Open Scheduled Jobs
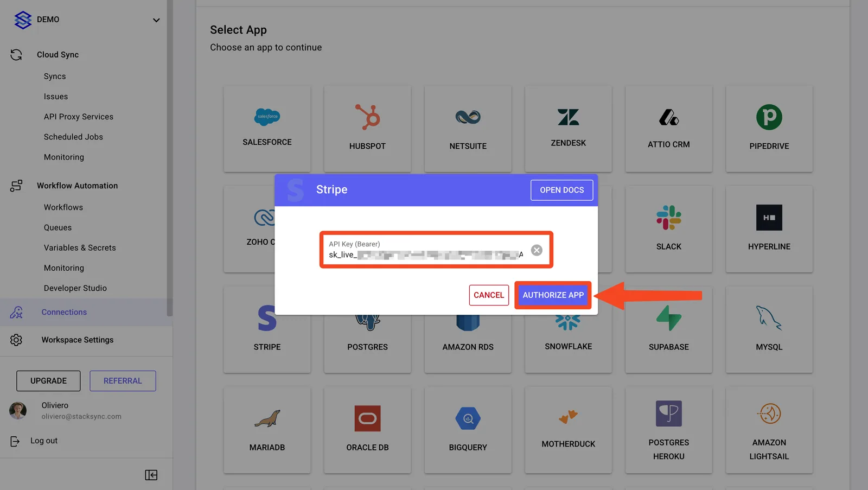The height and width of the screenshot is (490, 868). [73, 137]
